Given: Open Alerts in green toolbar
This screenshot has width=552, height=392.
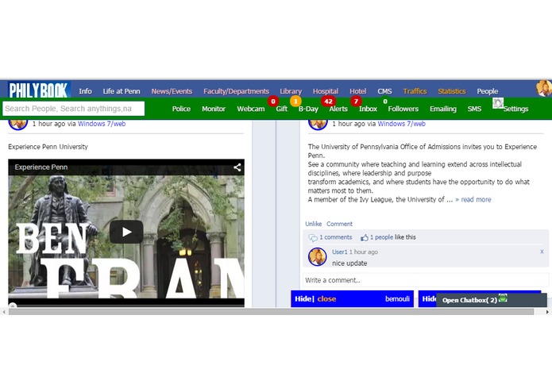Looking at the screenshot, I should pyautogui.click(x=338, y=109).
